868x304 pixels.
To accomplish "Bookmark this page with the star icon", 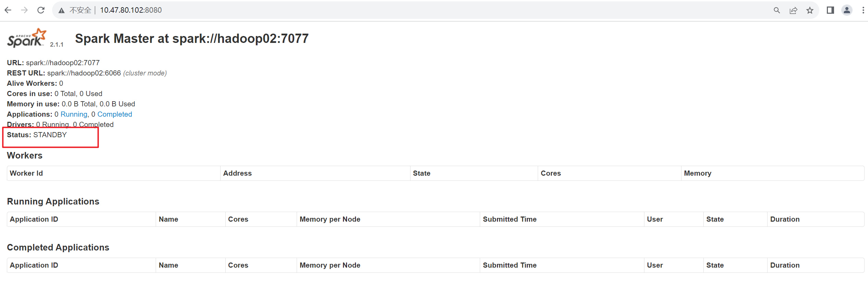I will (x=810, y=10).
